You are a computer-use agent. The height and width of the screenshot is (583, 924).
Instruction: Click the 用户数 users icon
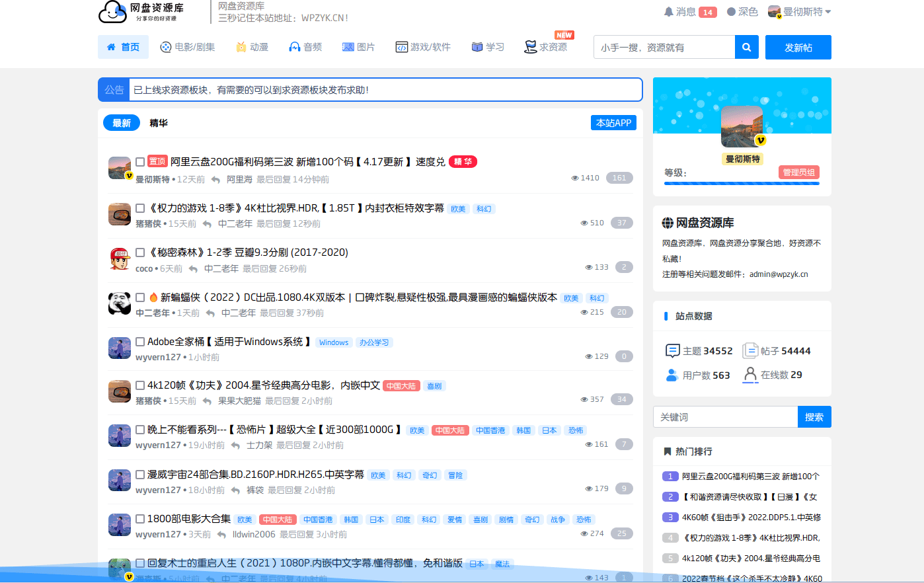[x=672, y=375]
